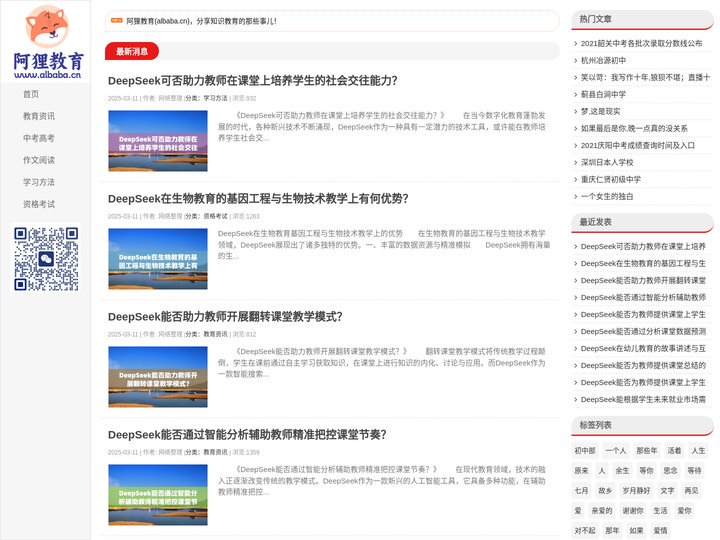This screenshot has height=540, width=720.
Task: Open hot article 一个女生的独白
Action: pyautogui.click(x=607, y=197)
